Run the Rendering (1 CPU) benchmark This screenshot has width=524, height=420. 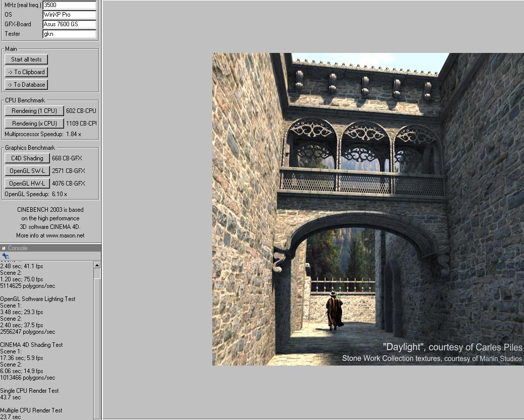click(x=34, y=111)
